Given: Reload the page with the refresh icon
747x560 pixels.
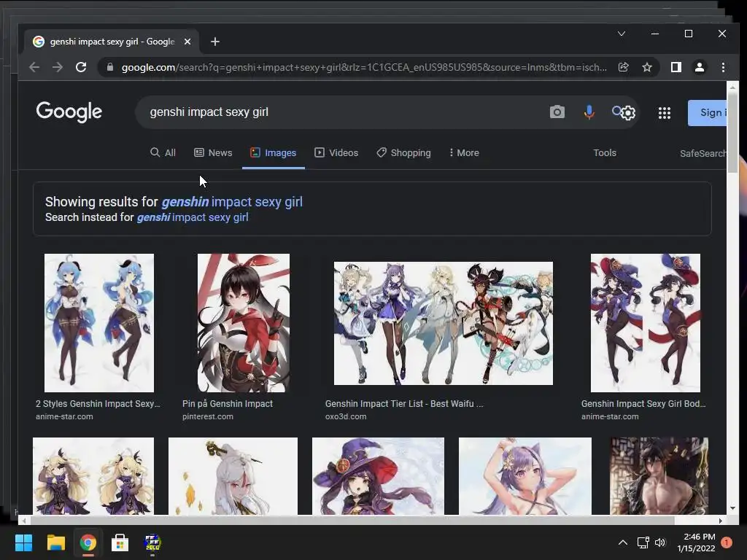Looking at the screenshot, I should tap(81, 67).
